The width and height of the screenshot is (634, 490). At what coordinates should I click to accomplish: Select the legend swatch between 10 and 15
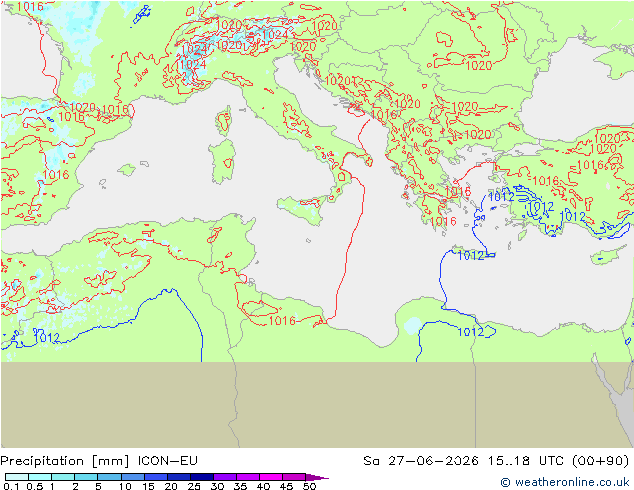pyautogui.click(x=133, y=477)
